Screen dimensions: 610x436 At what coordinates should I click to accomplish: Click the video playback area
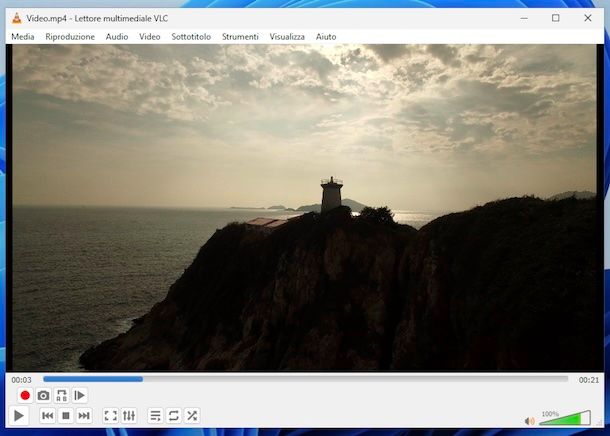[x=304, y=207]
